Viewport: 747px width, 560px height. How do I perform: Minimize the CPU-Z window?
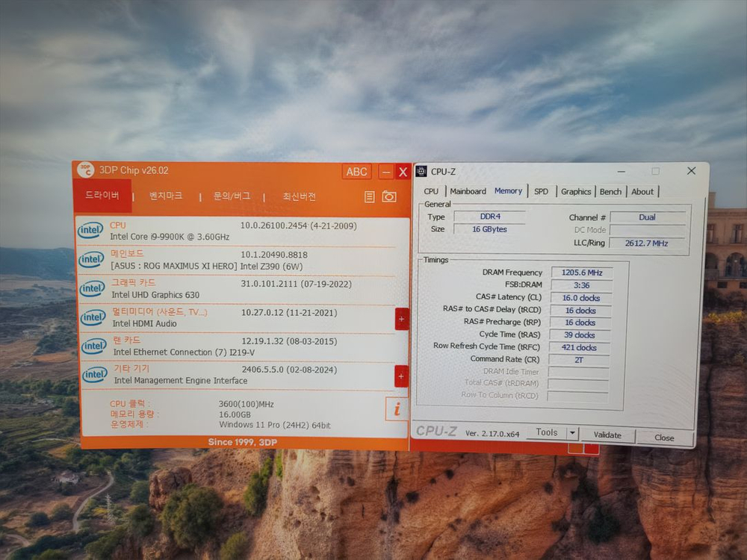click(x=622, y=172)
